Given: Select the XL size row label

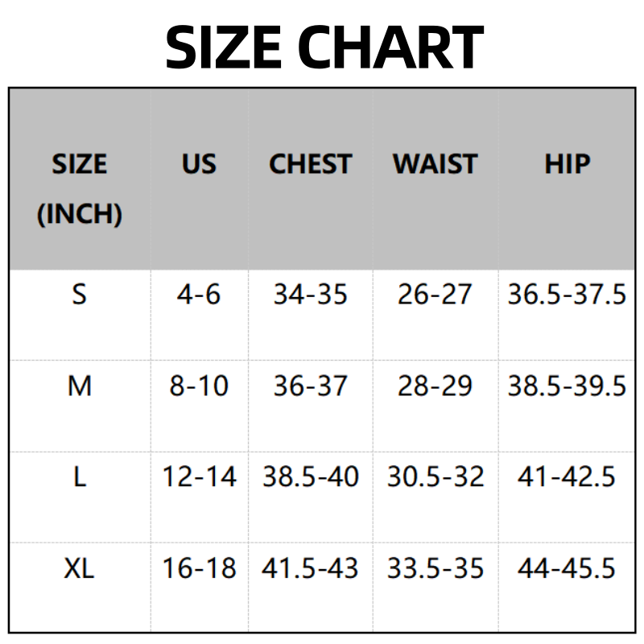Looking at the screenshot, I should (79, 569).
